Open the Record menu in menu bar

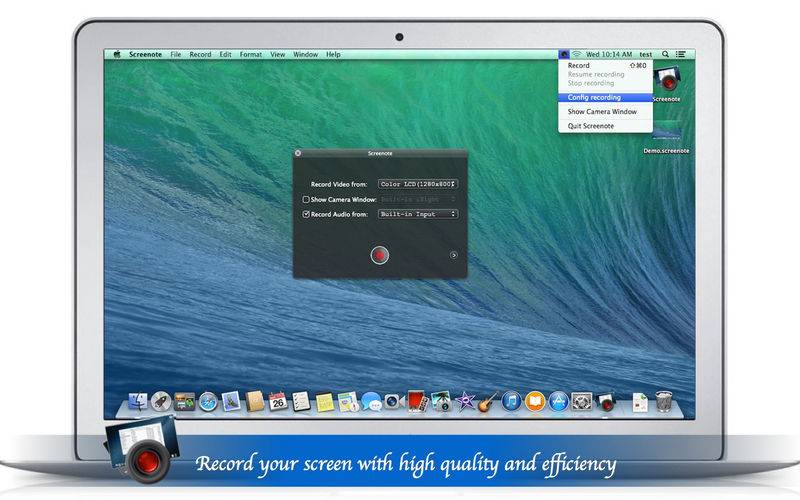click(x=200, y=54)
